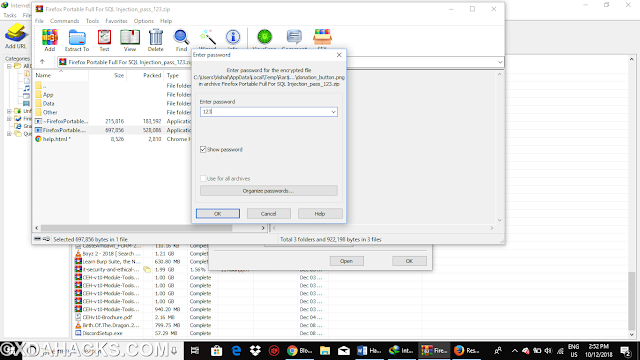Expand the archive path dropdown

point(500,62)
